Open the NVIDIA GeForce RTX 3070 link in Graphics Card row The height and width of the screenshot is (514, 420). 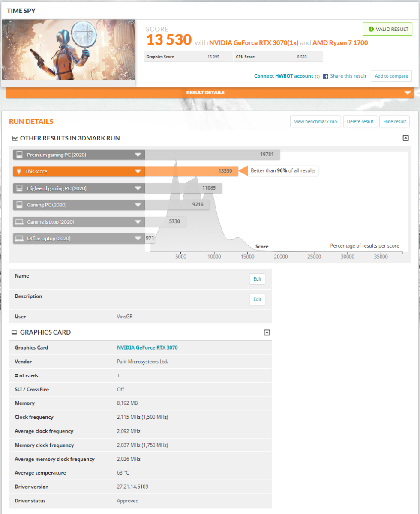[147, 347]
